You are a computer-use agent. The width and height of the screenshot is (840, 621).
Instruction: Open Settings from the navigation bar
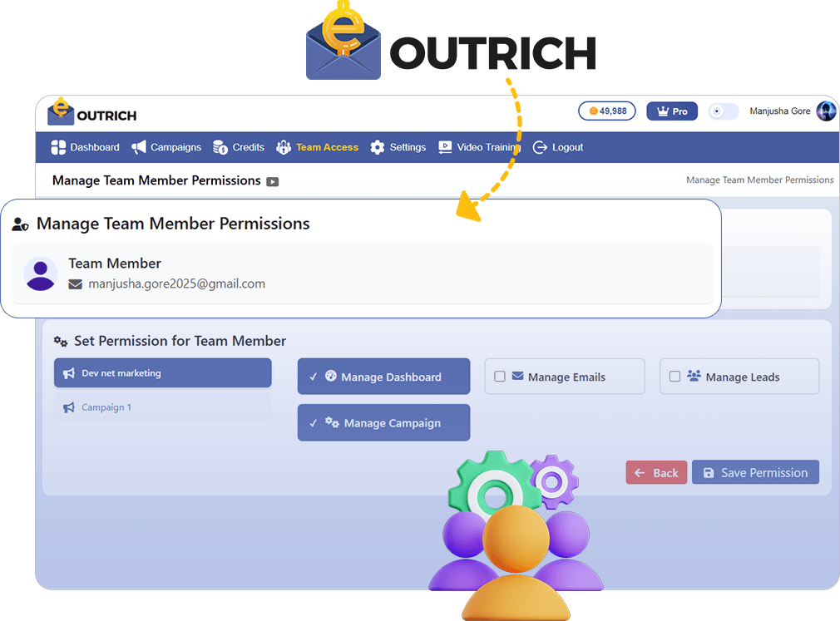tap(398, 148)
